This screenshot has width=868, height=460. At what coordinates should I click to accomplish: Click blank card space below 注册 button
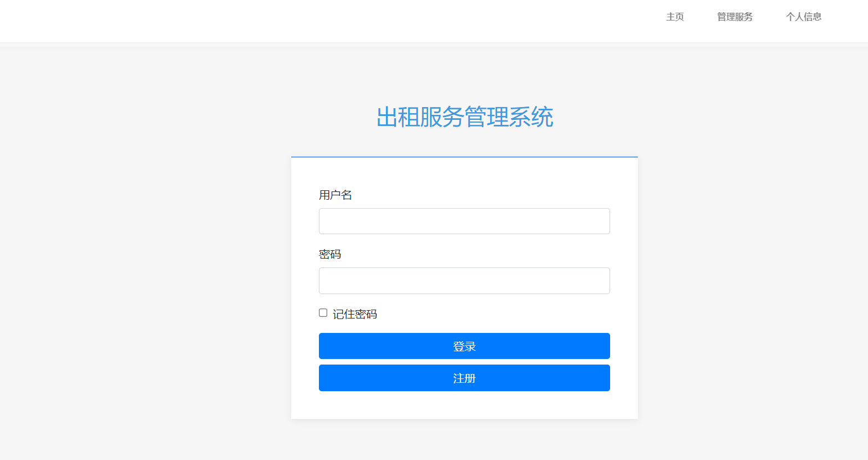coord(464,405)
